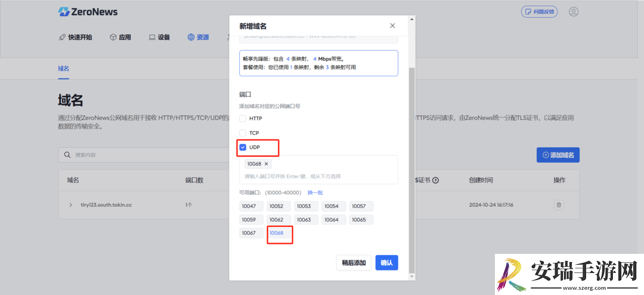This screenshot has width=644, height=295.
Task: Click the 域名 column header
Action: [73, 180]
